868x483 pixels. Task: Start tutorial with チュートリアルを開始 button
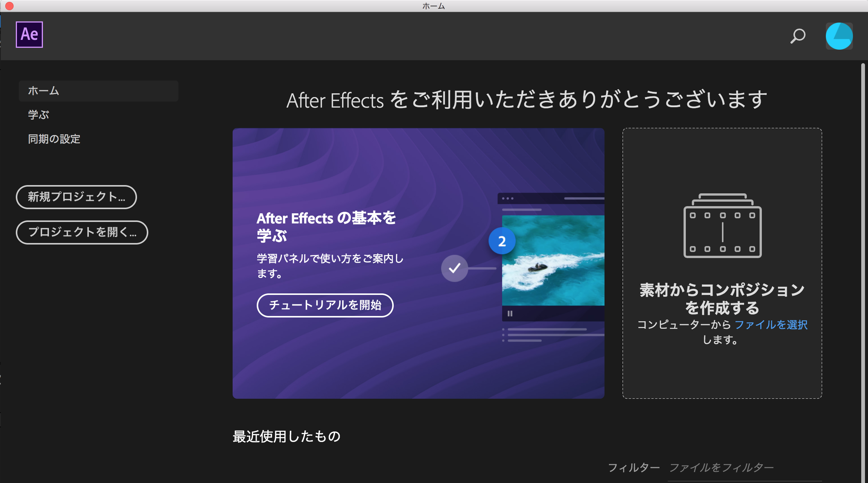point(325,305)
